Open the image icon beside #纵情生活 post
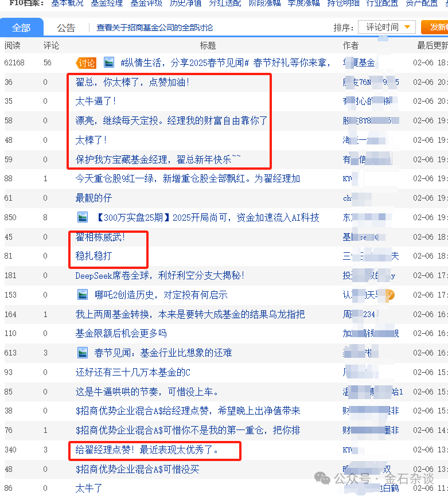 tap(109, 63)
